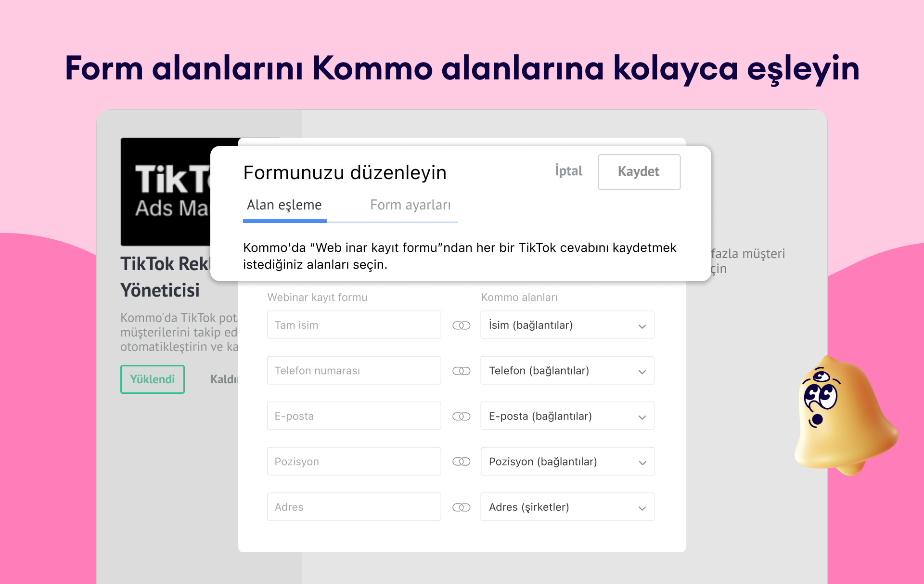Click the Adres form field
The height and width of the screenshot is (584, 924).
pos(354,507)
